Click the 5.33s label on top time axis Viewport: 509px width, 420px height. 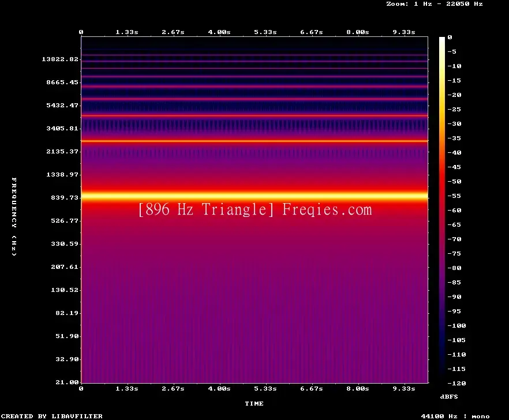pos(265,32)
